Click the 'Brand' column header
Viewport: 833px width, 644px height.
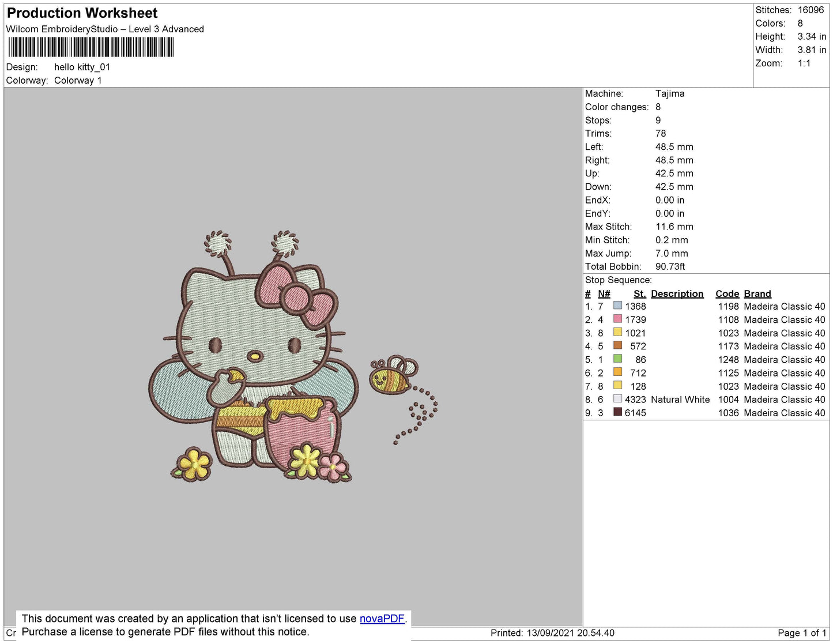pos(757,293)
